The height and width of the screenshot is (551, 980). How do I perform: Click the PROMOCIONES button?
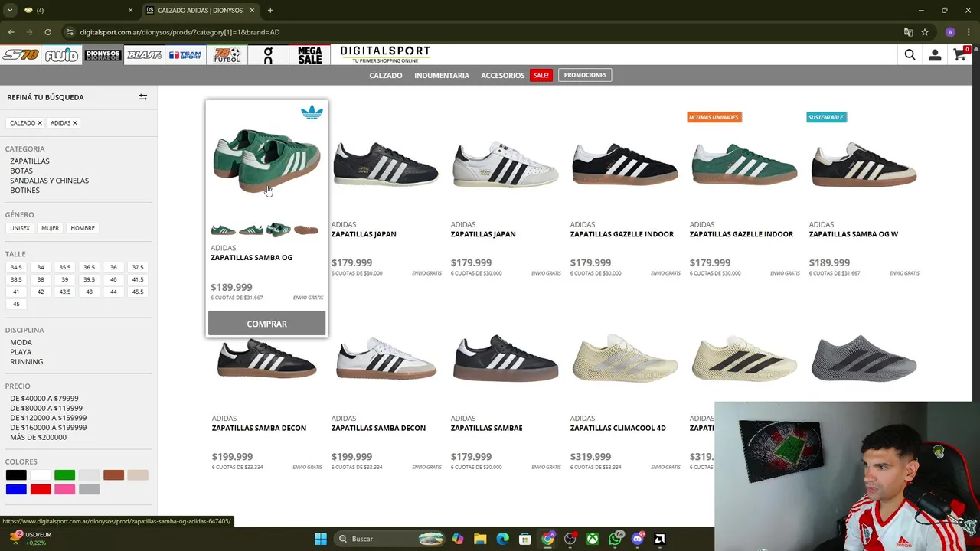[585, 75]
